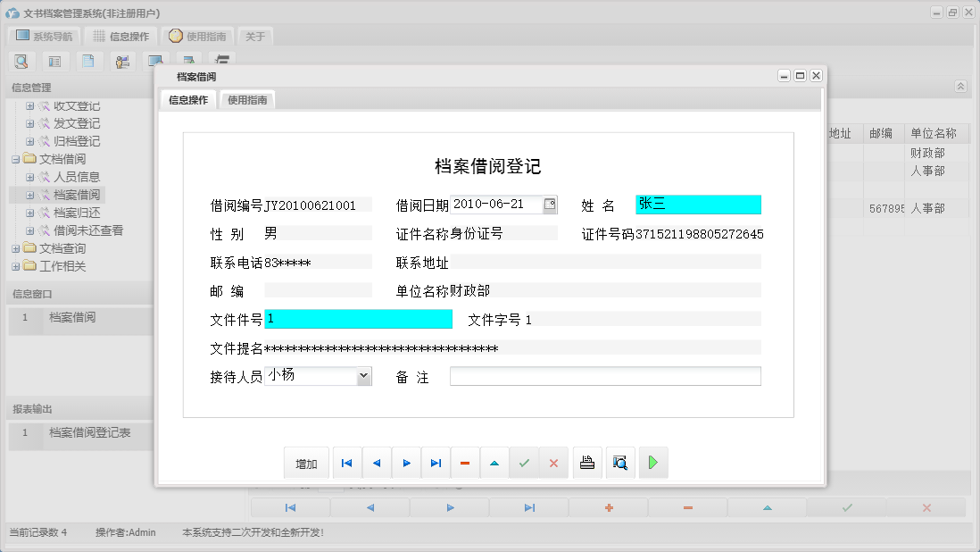Click the 增加 button

click(306, 463)
